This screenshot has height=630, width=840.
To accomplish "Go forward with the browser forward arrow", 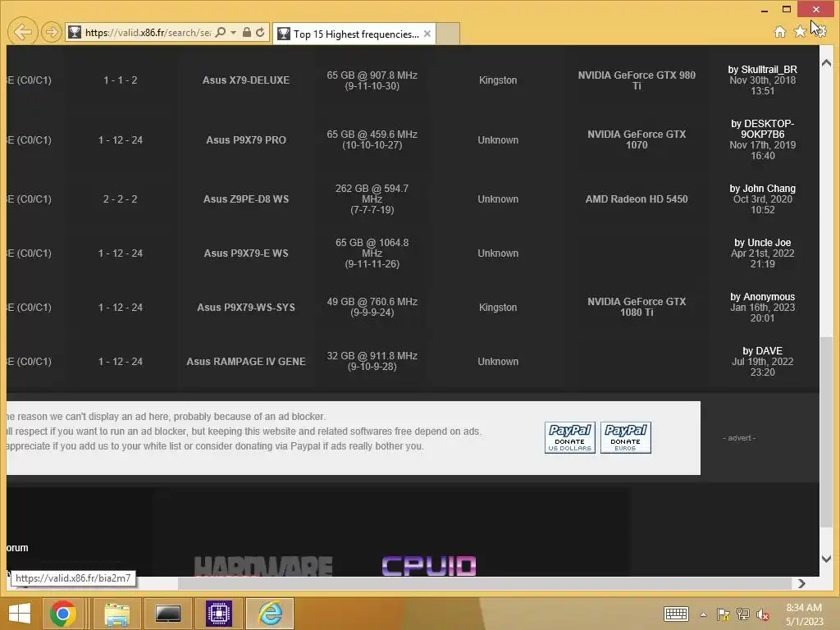I will pos(52,33).
